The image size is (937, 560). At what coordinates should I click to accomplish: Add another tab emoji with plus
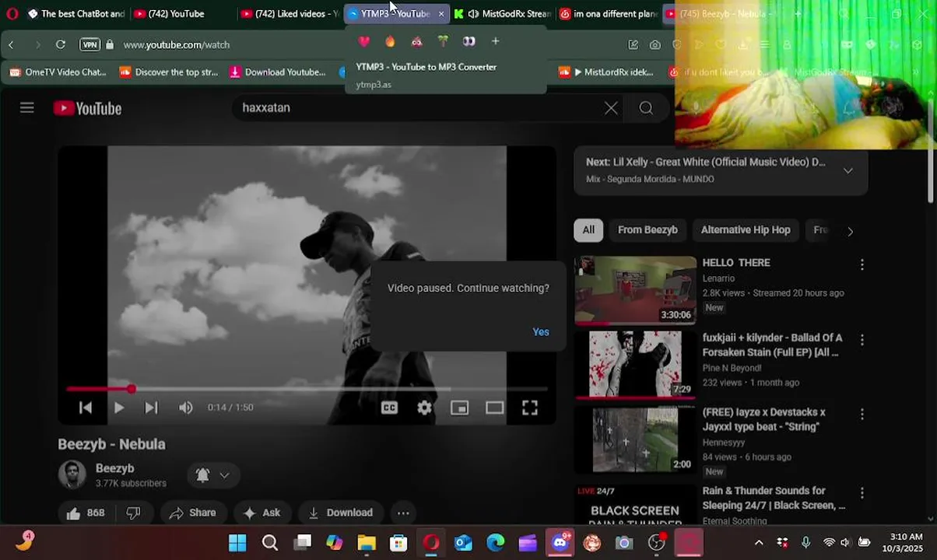(x=495, y=41)
